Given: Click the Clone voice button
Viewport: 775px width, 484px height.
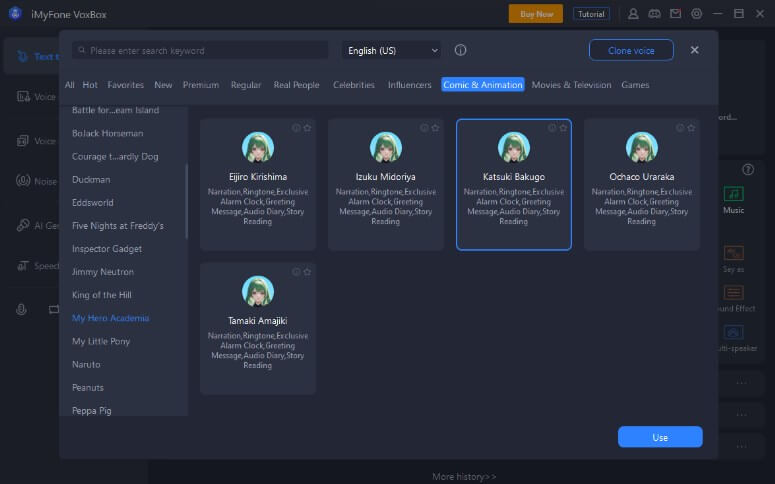Looking at the screenshot, I should (631, 50).
